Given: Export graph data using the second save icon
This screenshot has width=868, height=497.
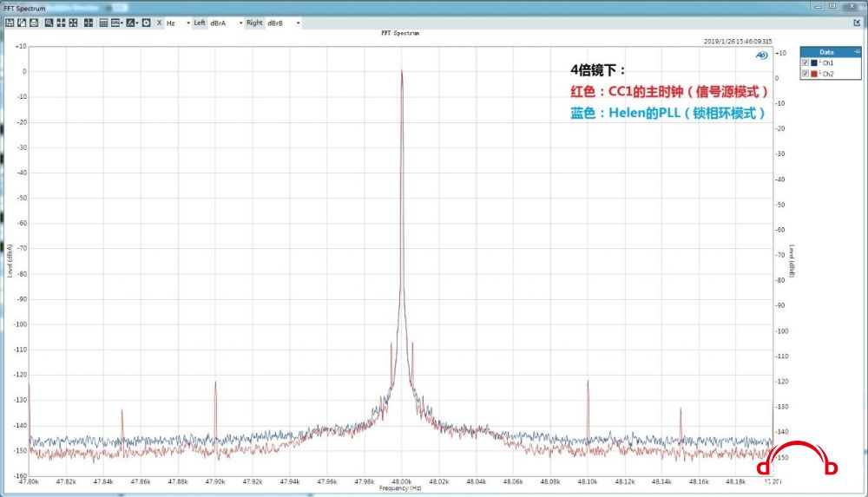Looking at the screenshot, I should 22,23.
